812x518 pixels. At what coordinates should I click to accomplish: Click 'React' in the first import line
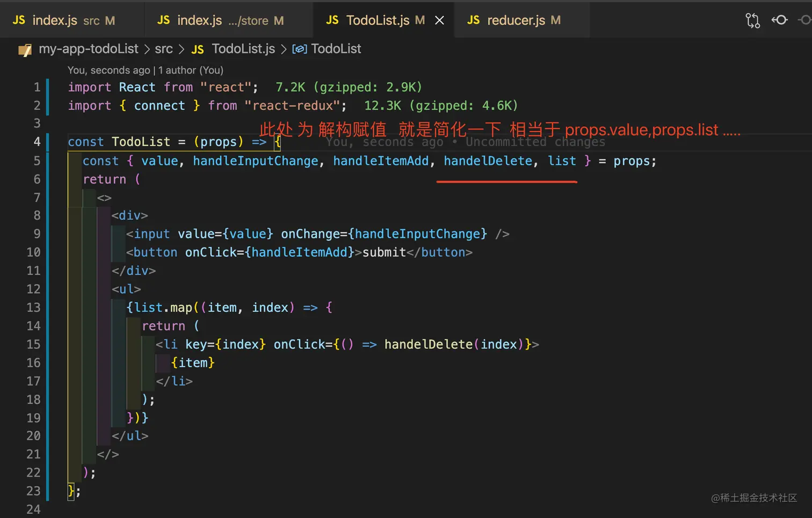pyautogui.click(x=137, y=87)
